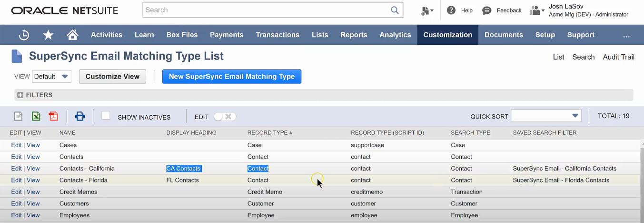644x223 pixels.
Task: Open the Recent Records clock icon
Action: [24, 35]
